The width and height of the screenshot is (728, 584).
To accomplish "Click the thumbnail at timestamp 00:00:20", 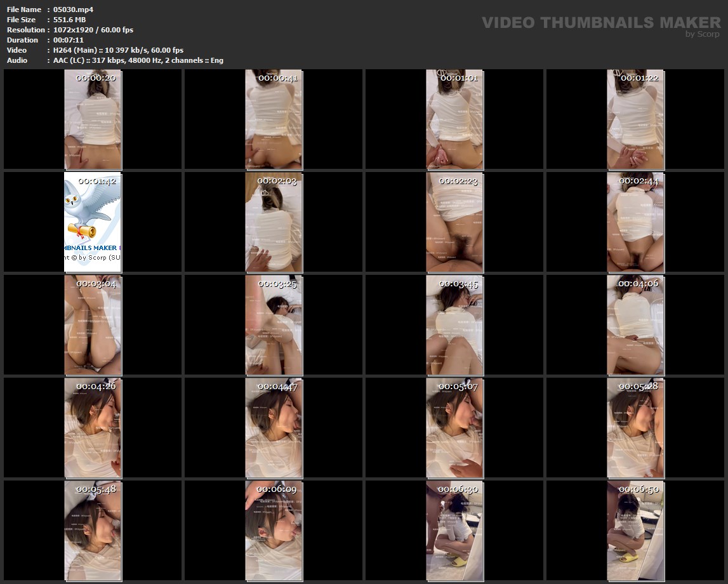I will (x=93, y=119).
